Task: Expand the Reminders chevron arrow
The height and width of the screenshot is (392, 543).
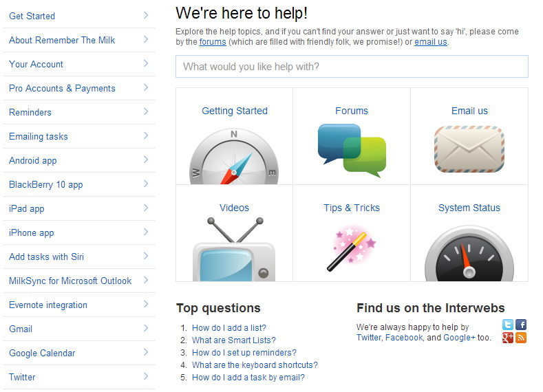Action: coord(146,111)
